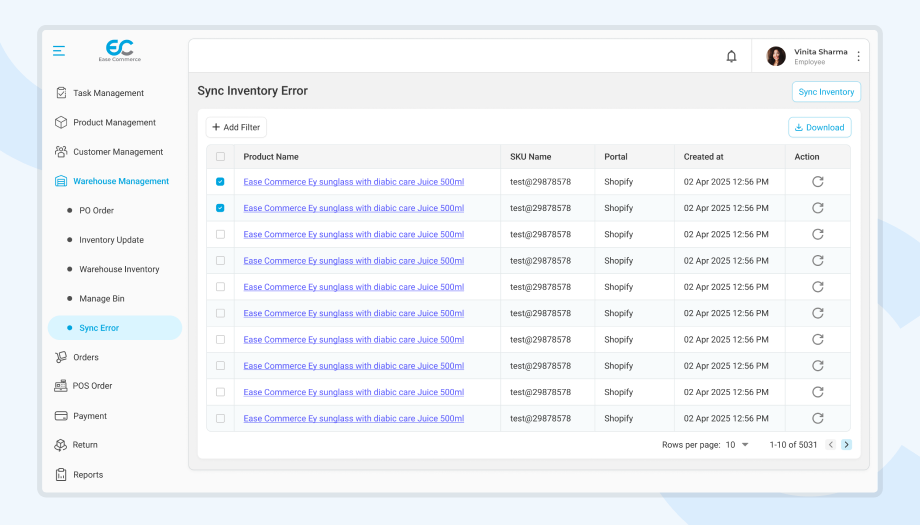
Task: Retry sync icon in seventh table row
Action: pos(818,340)
